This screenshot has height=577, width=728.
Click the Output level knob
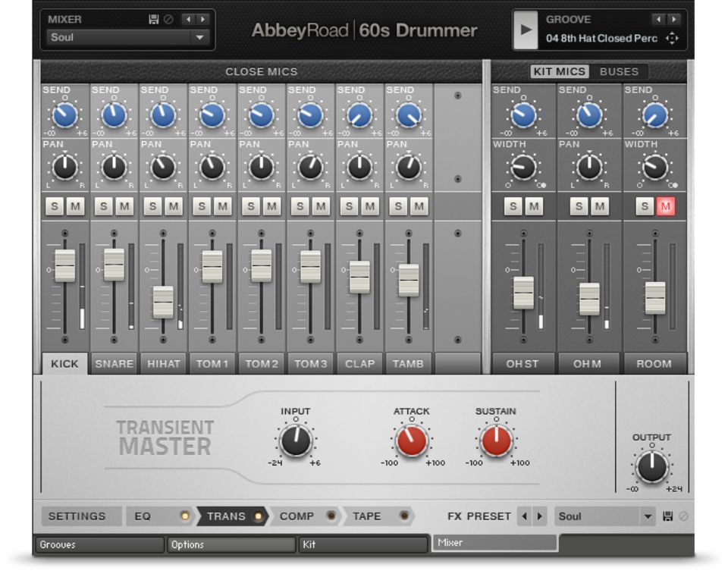pos(651,466)
